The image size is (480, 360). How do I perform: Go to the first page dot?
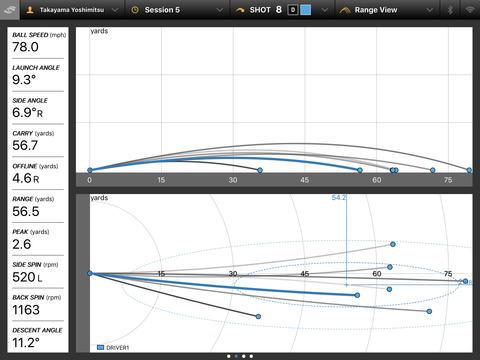pyautogui.click(x=228, y=356)
